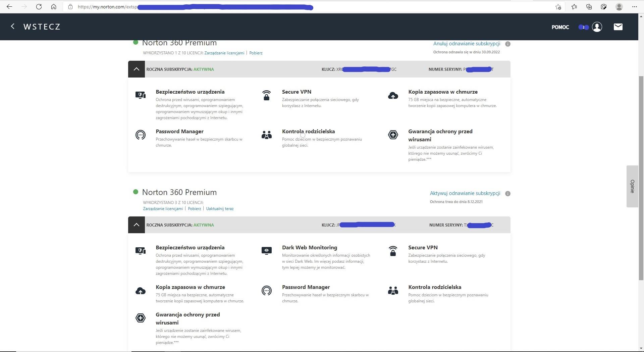Screen dimensions: 644x352
Task: Click Pobierz link in the second subscription
Action: (195, 209)
